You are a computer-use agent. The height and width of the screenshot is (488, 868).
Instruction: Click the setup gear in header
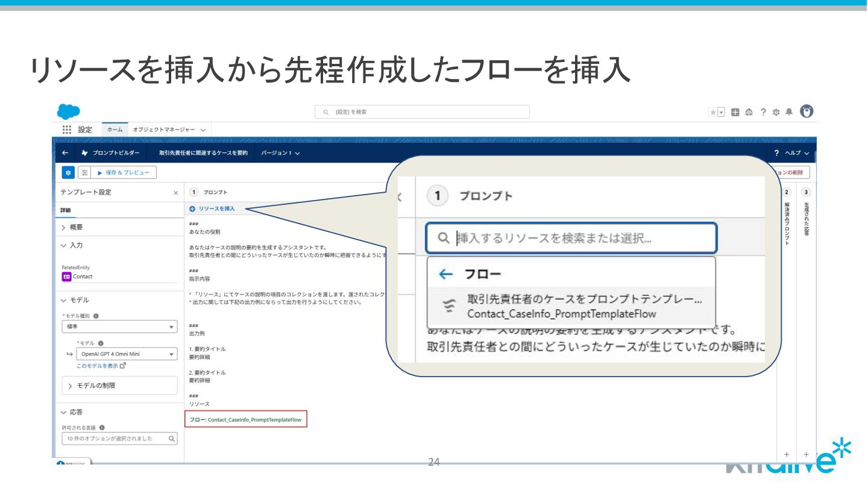point(776,112)
